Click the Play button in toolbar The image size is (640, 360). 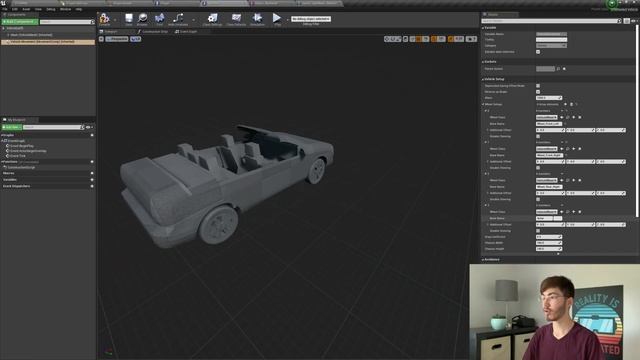(x=277, y=19)
